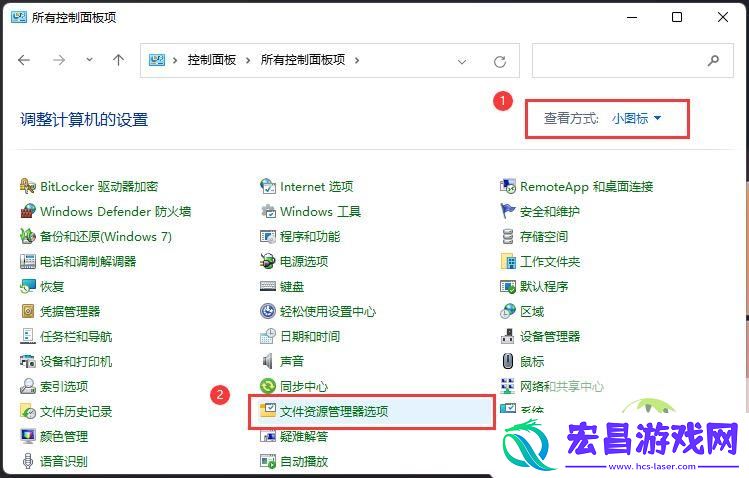Screen dimensions: 749x478
Task: Open 查看方式 小图标 dropdown
Action: 636,118
